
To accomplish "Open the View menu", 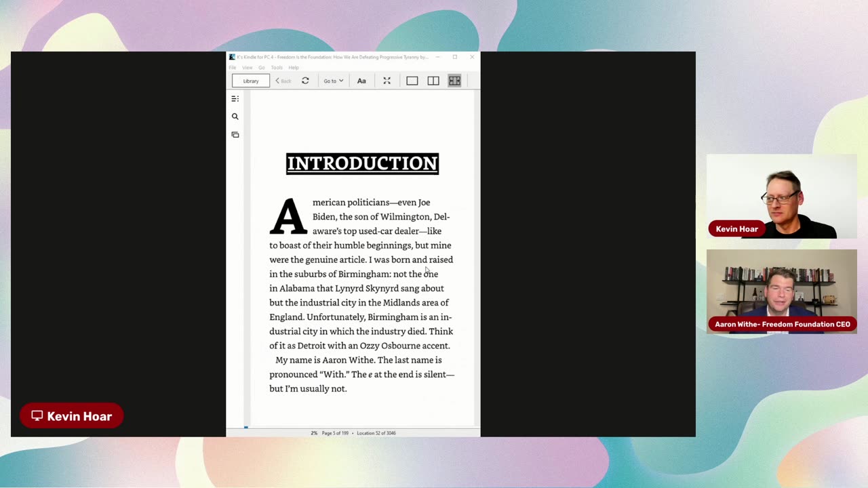I will click(x=247, y=68).
